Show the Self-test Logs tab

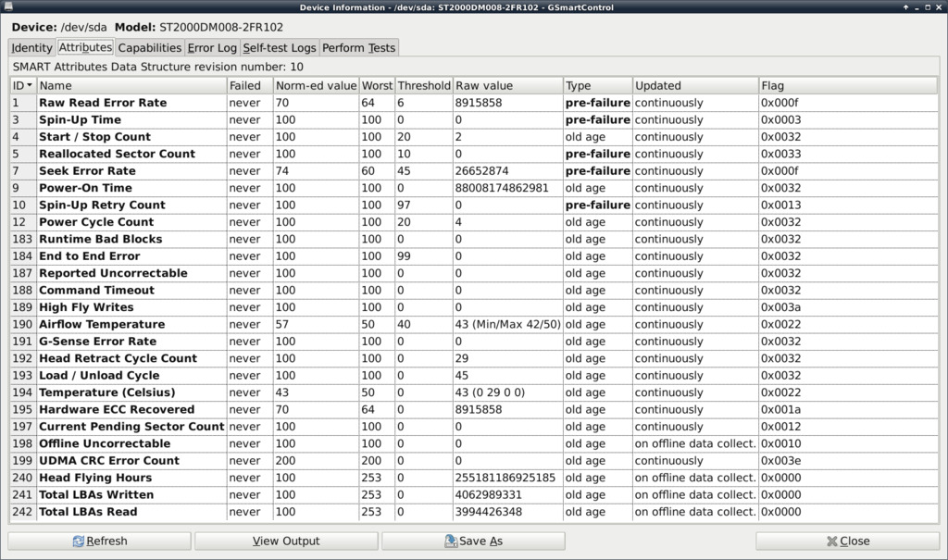[279, 47]
